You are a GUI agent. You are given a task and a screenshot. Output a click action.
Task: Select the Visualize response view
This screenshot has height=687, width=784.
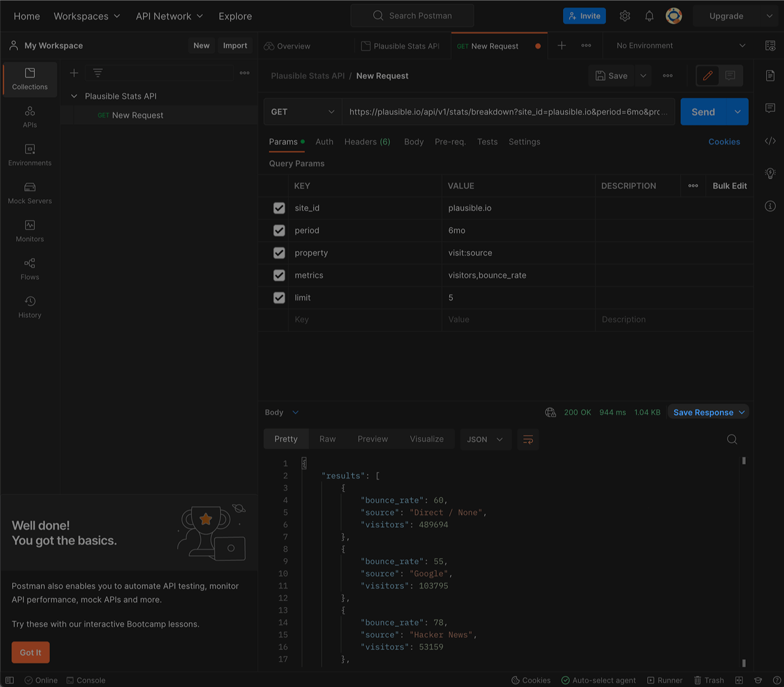pos(427,439)
